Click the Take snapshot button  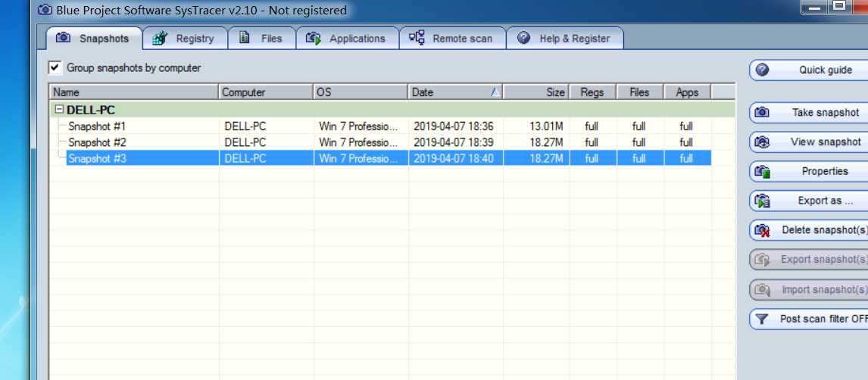tap(809, 112)
